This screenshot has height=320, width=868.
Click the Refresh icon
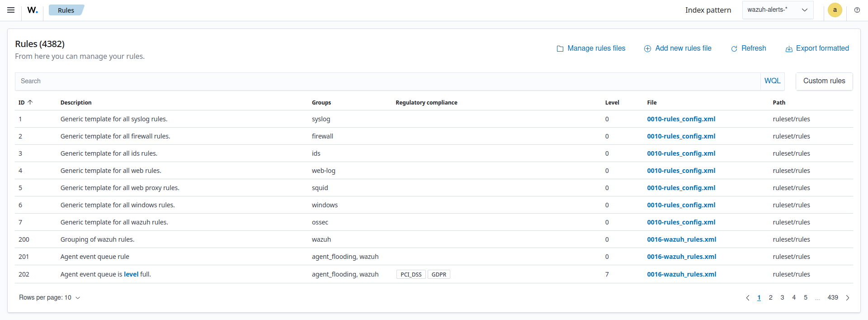734,49
